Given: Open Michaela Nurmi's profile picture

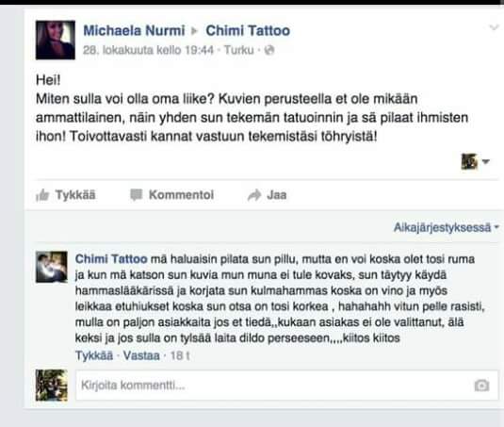Looking at the screenshot, I should point(56,41).
